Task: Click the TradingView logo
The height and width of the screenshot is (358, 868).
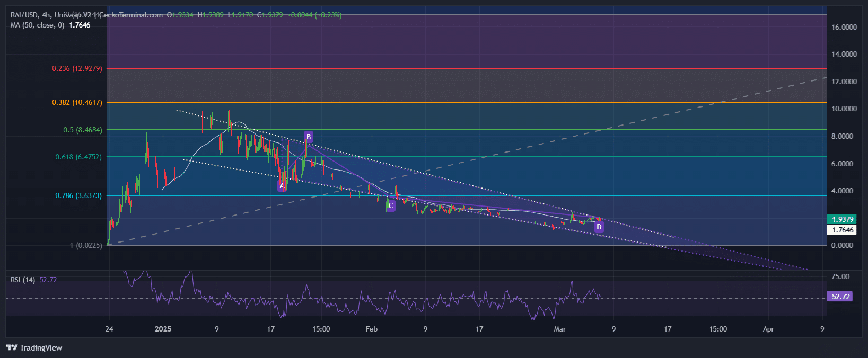Action: 34,348
